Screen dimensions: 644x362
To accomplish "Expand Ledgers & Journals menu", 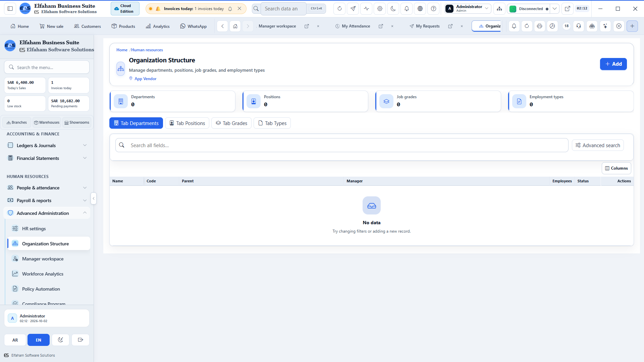I will (47, 145).
